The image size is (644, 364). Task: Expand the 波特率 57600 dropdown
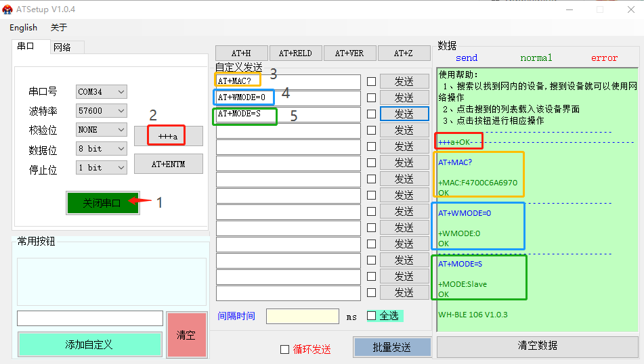point(102,111)
